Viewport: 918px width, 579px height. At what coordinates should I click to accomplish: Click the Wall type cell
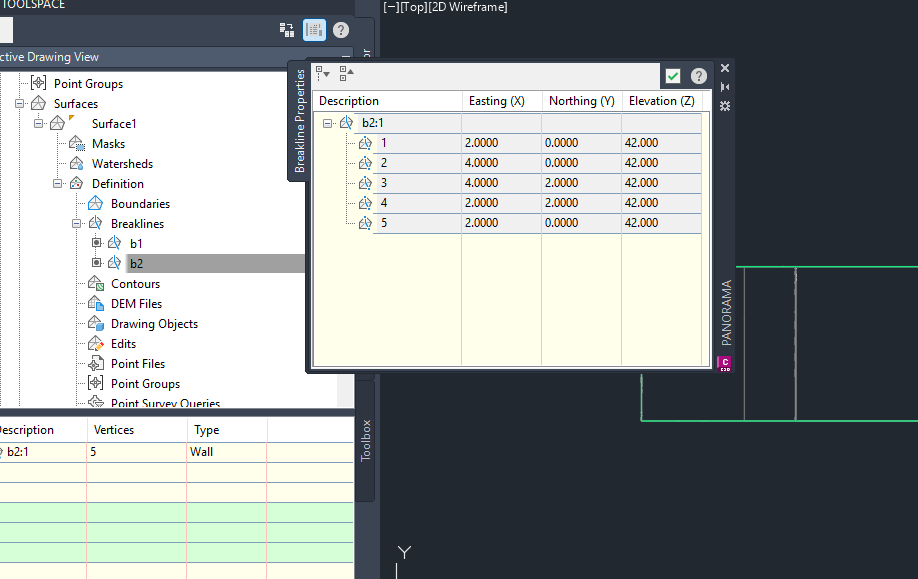coord(227,452)
